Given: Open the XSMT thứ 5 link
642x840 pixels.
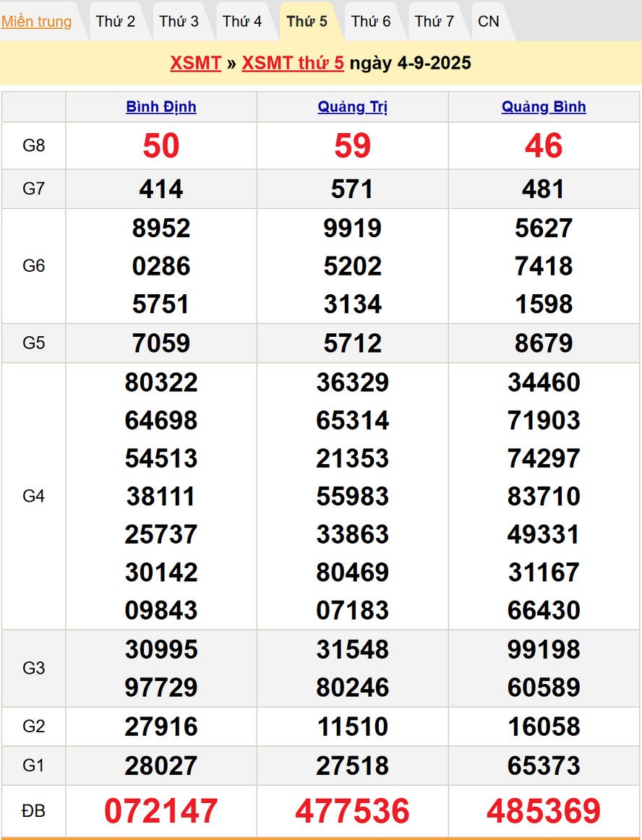Looking at the screenshot, I should [x=293, y=63].
